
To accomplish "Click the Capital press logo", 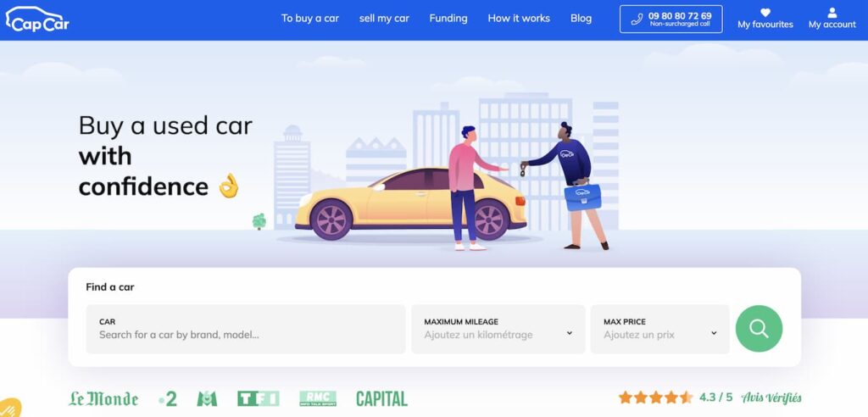I will click(x=382, y=398).
